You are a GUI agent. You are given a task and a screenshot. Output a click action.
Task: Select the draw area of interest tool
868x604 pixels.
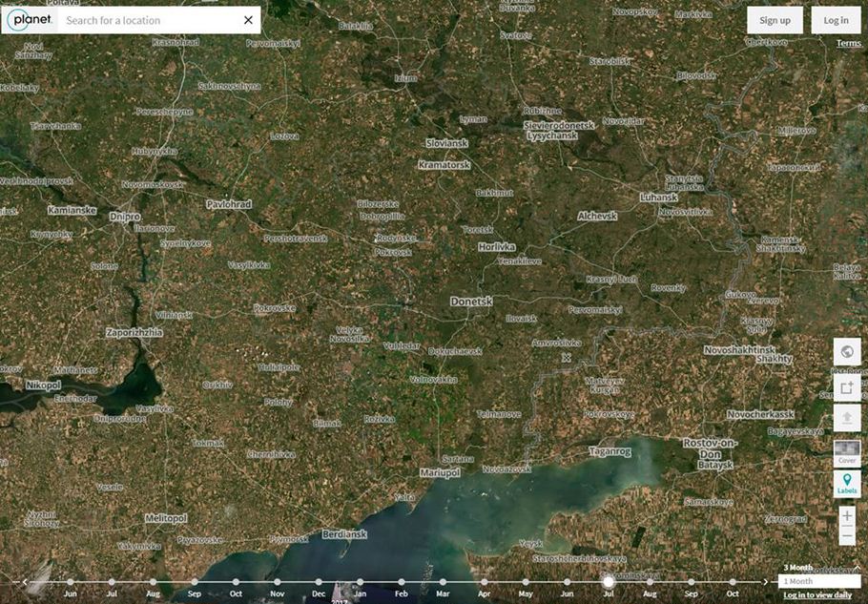tap(847, 387)
